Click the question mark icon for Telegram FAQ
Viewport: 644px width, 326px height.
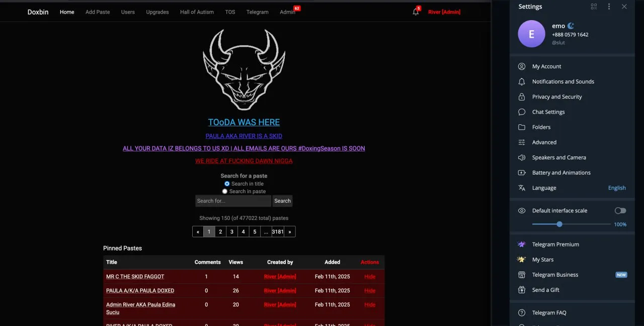coord(522,312)
